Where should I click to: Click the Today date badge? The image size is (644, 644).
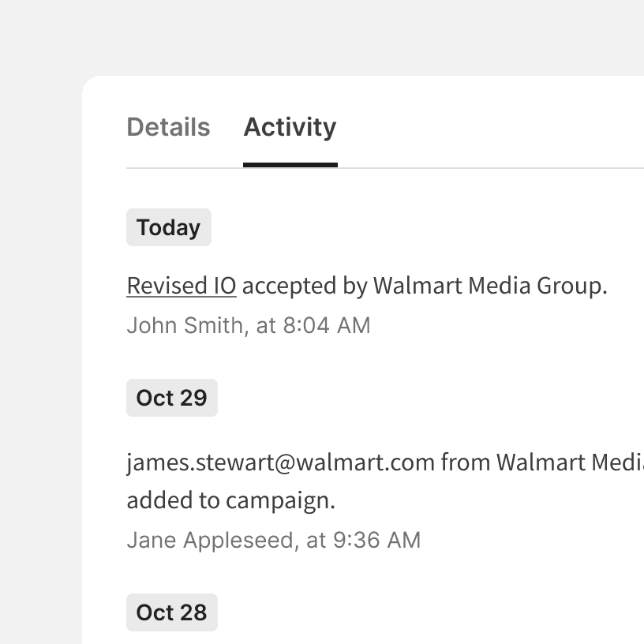pos(168,227)
